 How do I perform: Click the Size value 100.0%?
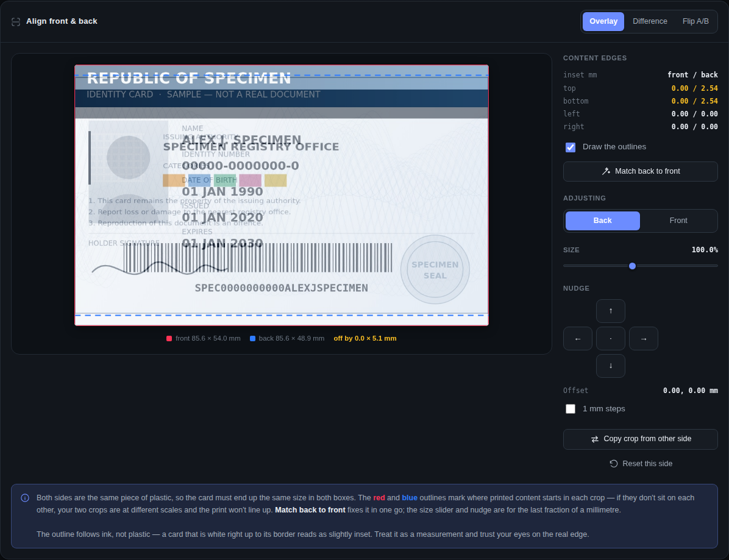click(705, 250)
